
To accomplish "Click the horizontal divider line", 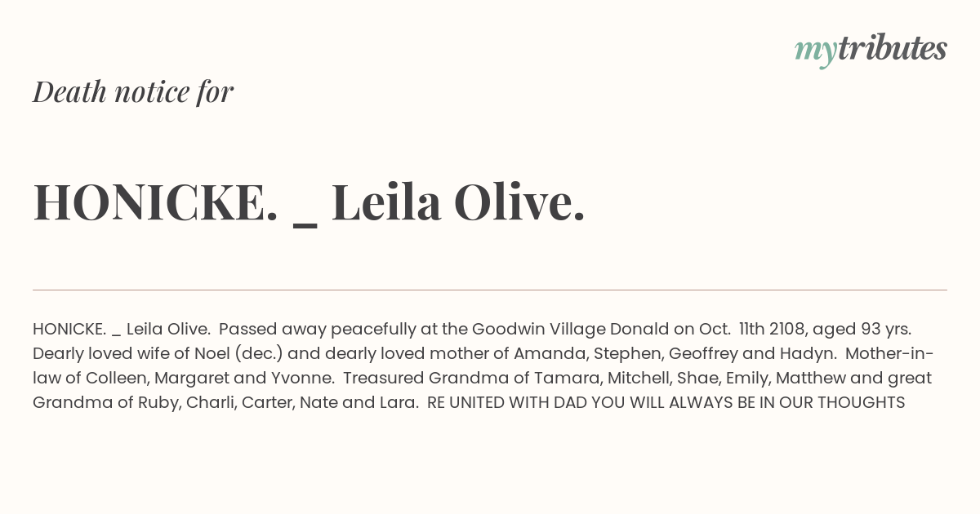I will (x=490, y=290).
